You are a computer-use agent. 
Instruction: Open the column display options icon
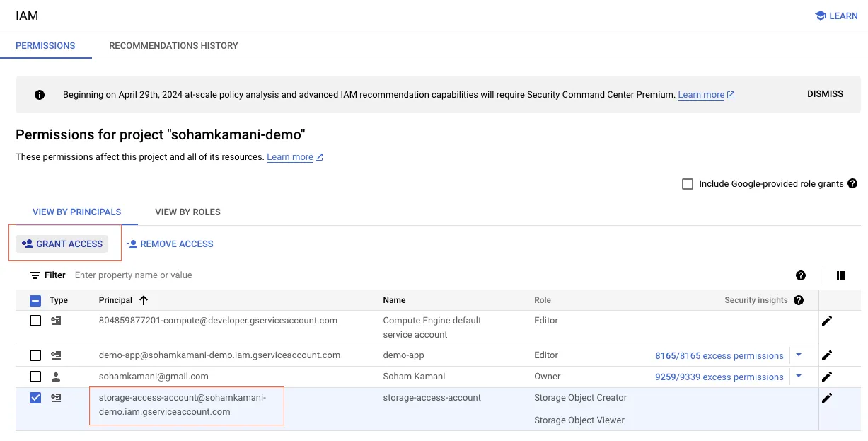click(x=840, y=275)
